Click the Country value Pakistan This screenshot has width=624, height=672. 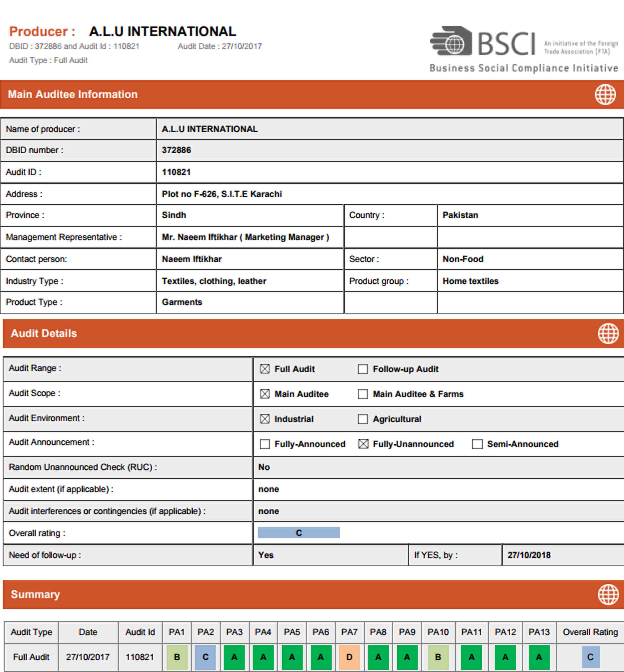click(460, 215)
